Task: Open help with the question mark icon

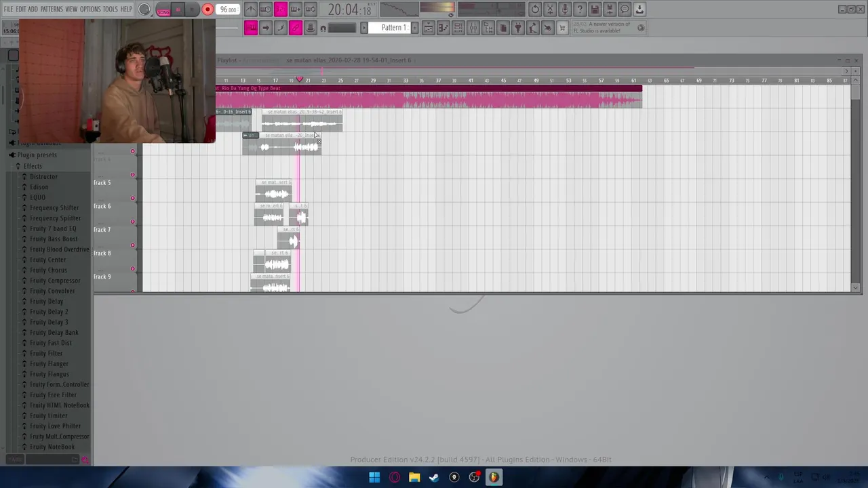Action: pyautogui.click(x=580, y=9)
